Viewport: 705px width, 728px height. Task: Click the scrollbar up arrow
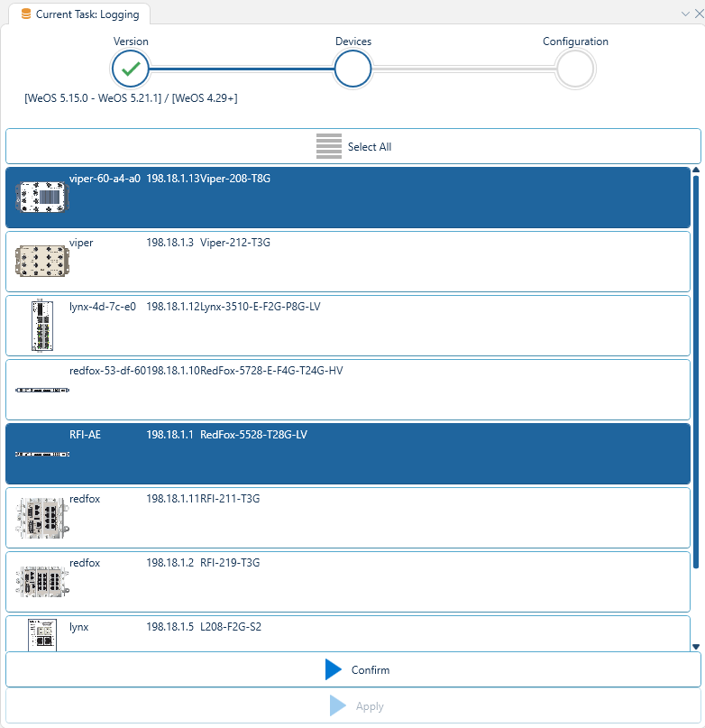696,170
